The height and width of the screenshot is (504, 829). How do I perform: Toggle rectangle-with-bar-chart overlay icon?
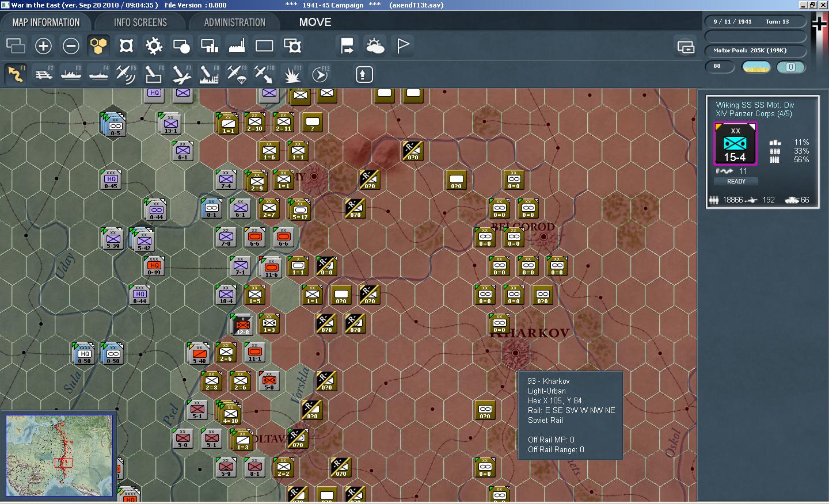[x=209, y=45]
